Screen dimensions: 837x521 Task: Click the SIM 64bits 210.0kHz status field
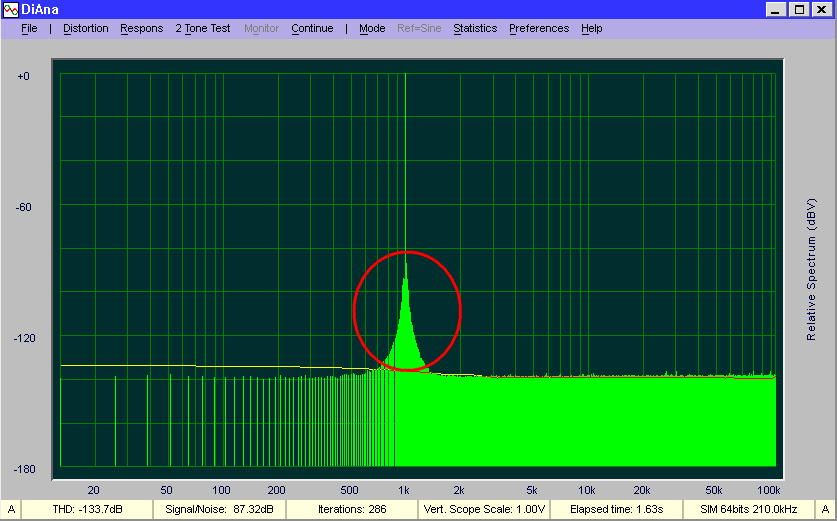pyautogui.click(x=749, y=509)
